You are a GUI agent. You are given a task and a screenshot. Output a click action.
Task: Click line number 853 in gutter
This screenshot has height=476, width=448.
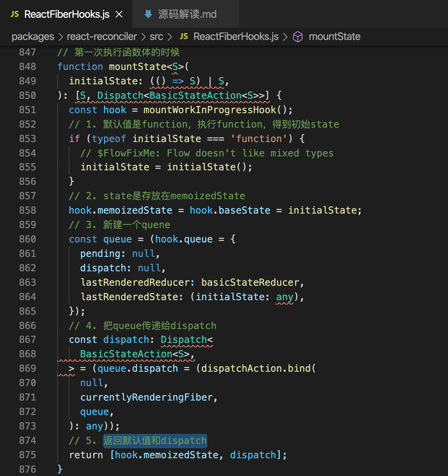(x=27, y=139)
